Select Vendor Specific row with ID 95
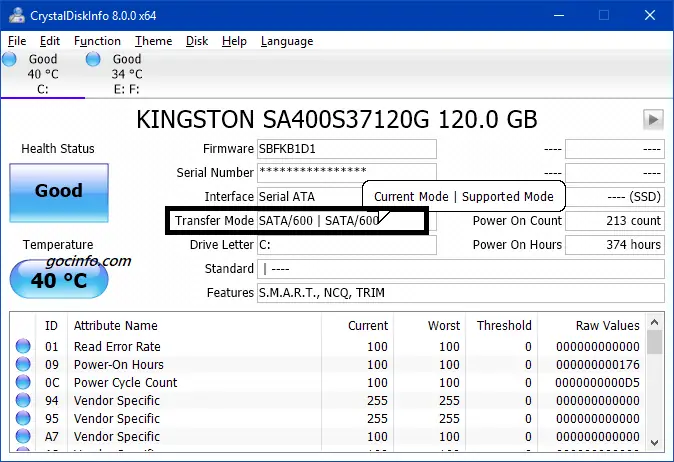Viewport: 674px width, 462px height. pos(328,419)
